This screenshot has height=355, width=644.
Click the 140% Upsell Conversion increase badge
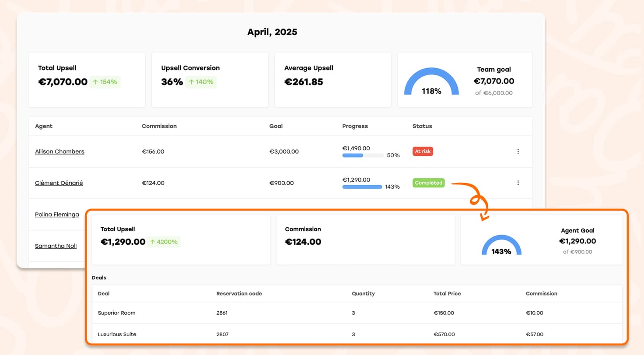(x=201, y=82)
